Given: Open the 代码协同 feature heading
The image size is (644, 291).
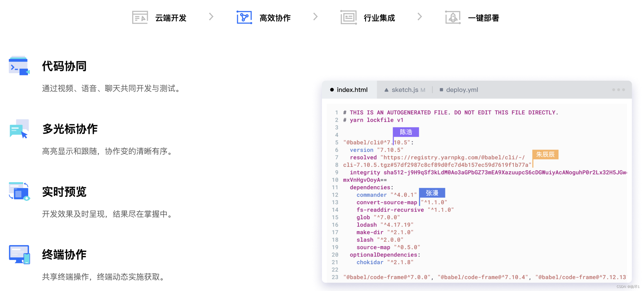Looking at the screenshot, I should [64, 66].
